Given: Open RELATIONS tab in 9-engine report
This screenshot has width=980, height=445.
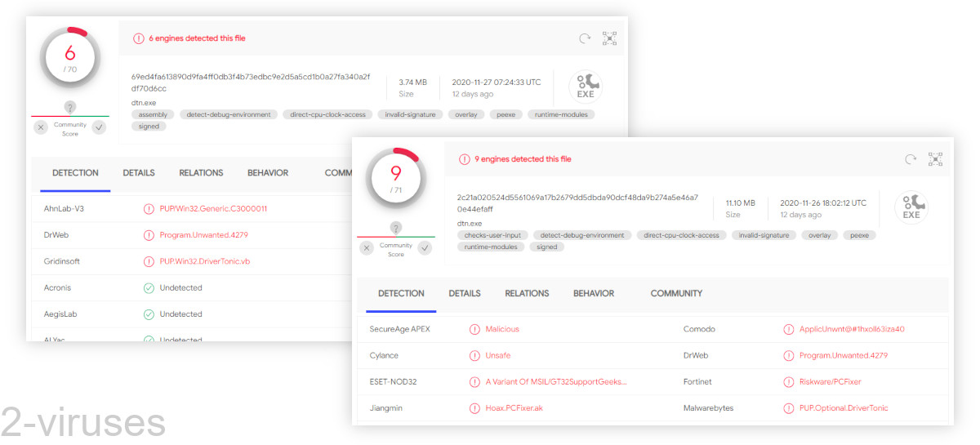Looking at the screenshot, I should (527, 294).
